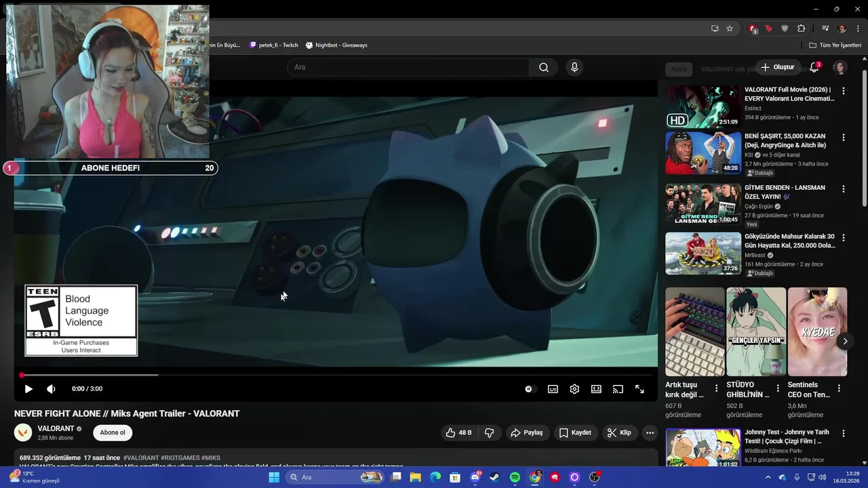Open the VALORANT channel name link
The height and width of the screenshot is (488, 868).
[56, 428]
